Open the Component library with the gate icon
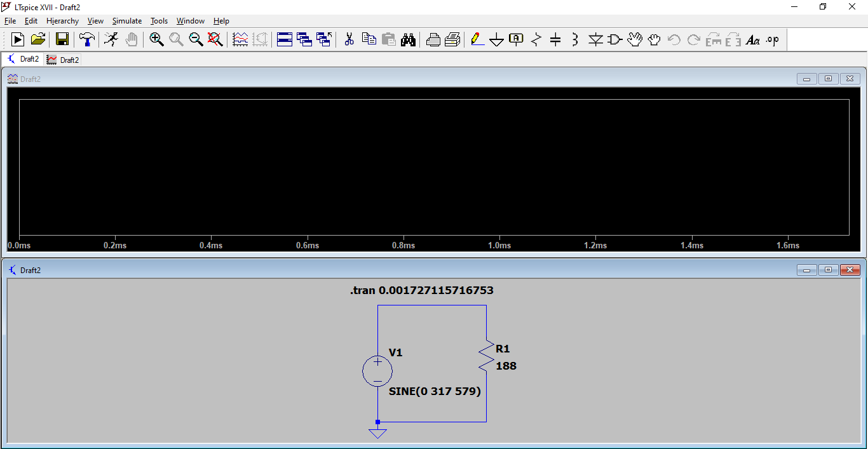The height and width of the screenshot is (449, 868). pos(614,39)
